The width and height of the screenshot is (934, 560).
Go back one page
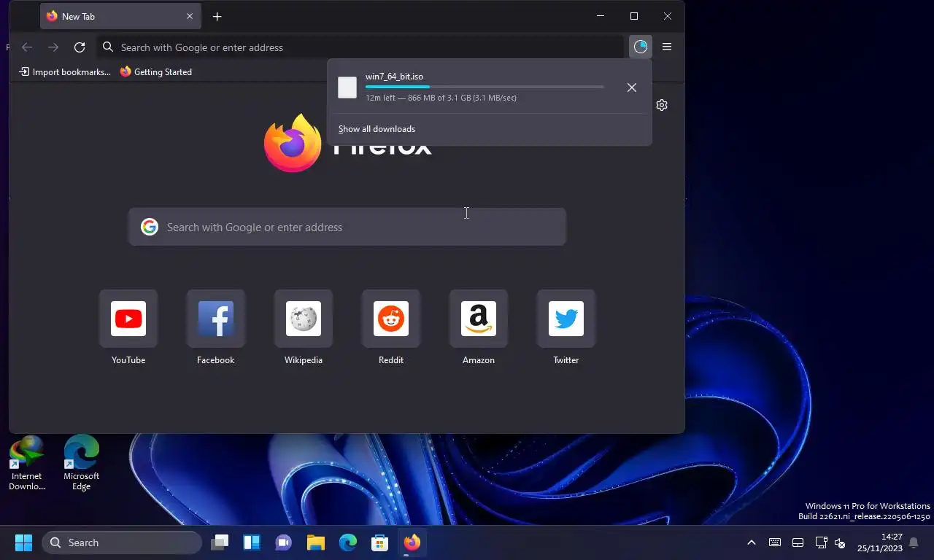click(x=27, y=47)
